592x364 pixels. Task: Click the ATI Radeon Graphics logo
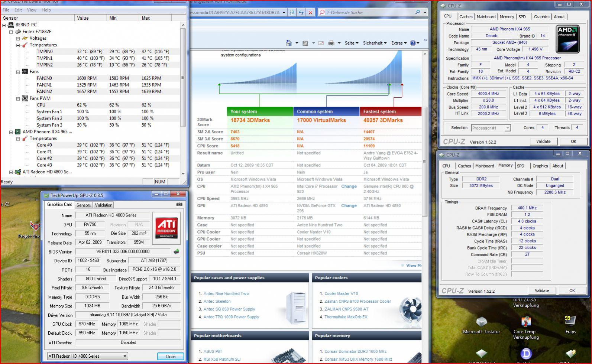coord(166,228)
